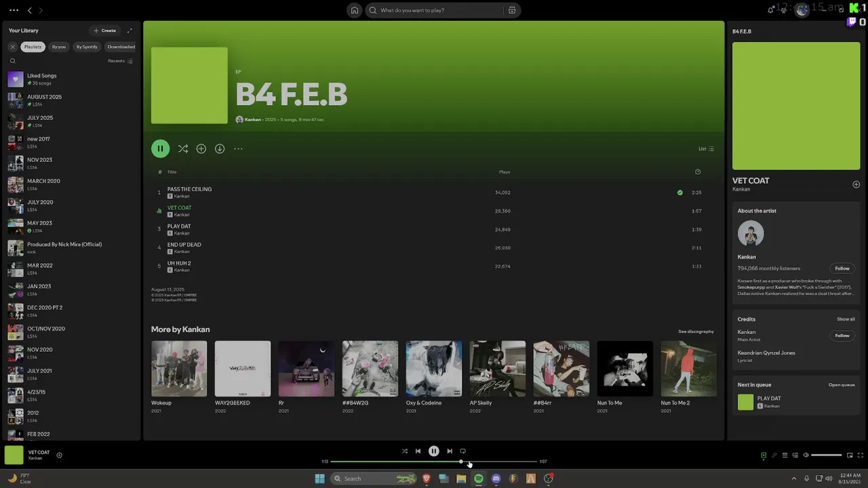Open the AUGUST 2025 playlist
This screenshot has width=868, height=488.
(x=71, y=100)
